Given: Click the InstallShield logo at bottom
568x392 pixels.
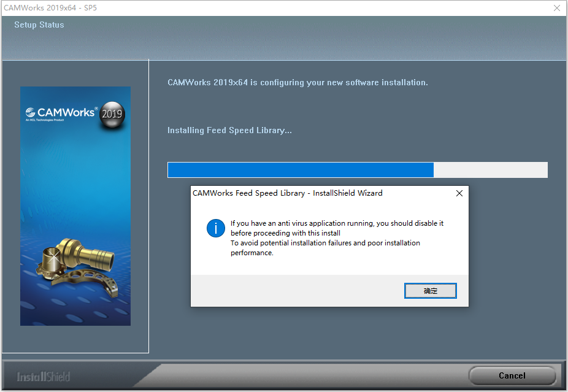Looking at the screenshot, I should coord(43,377).
